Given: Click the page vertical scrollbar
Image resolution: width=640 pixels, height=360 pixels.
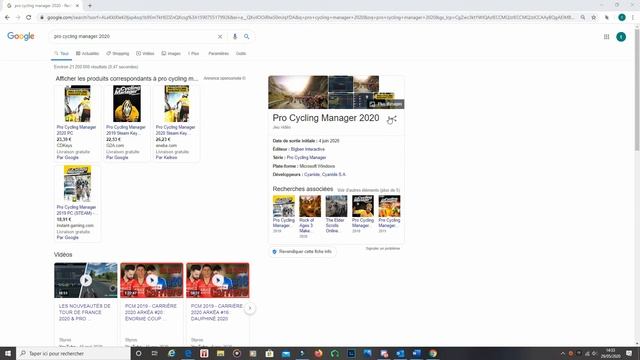Looking at the screenshot, I should pos(637,90).
